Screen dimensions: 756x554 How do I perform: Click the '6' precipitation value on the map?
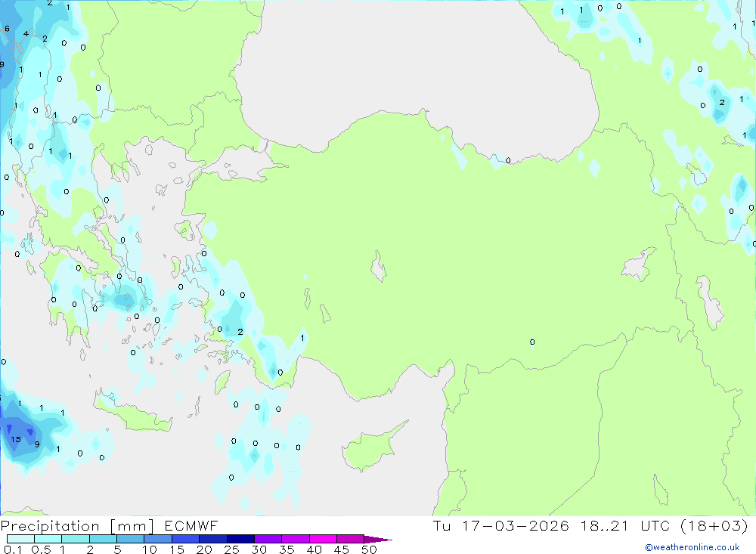pyautogui.click(x=7, y=29)
